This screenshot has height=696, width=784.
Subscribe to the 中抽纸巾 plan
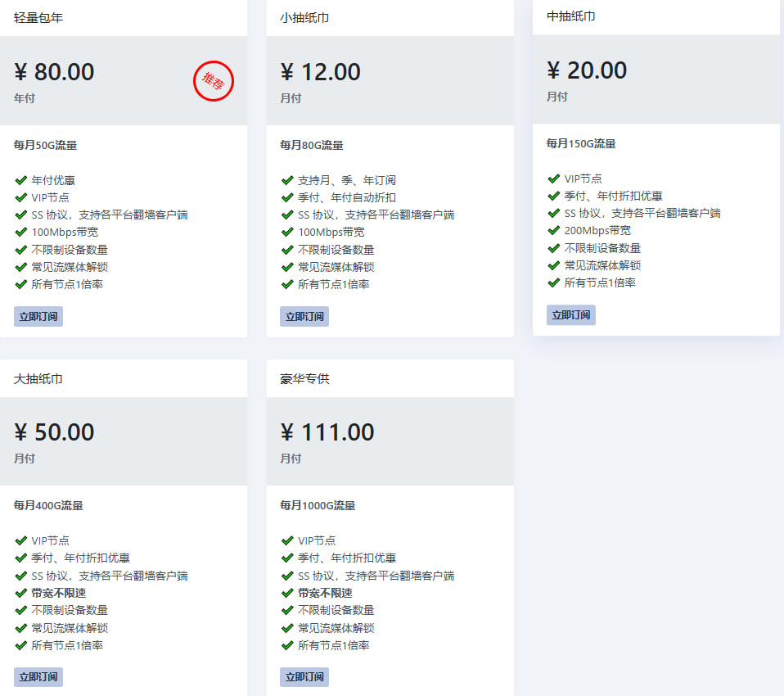pos(571,314)
